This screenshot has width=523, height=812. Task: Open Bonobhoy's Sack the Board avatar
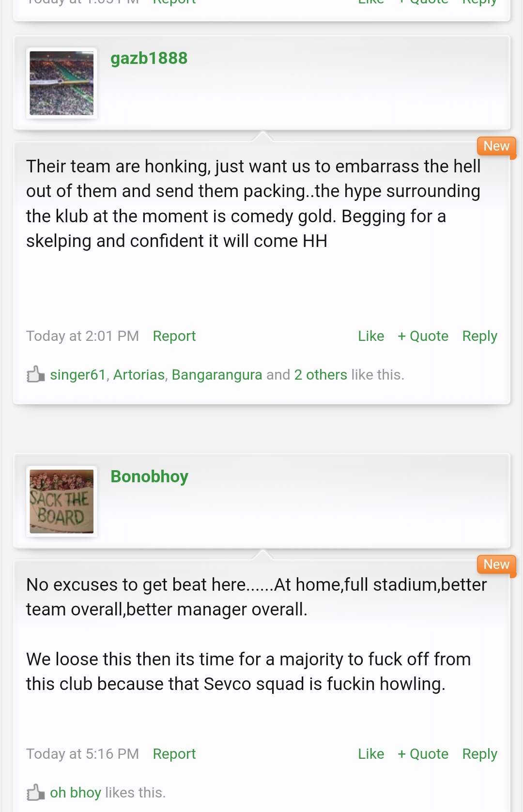pos(62,501)
